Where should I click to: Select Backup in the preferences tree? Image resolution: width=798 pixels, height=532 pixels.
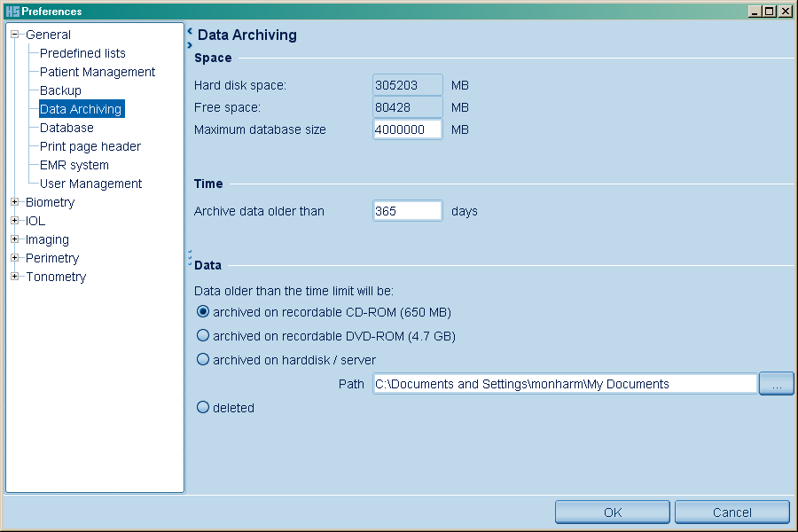(60, 90)
